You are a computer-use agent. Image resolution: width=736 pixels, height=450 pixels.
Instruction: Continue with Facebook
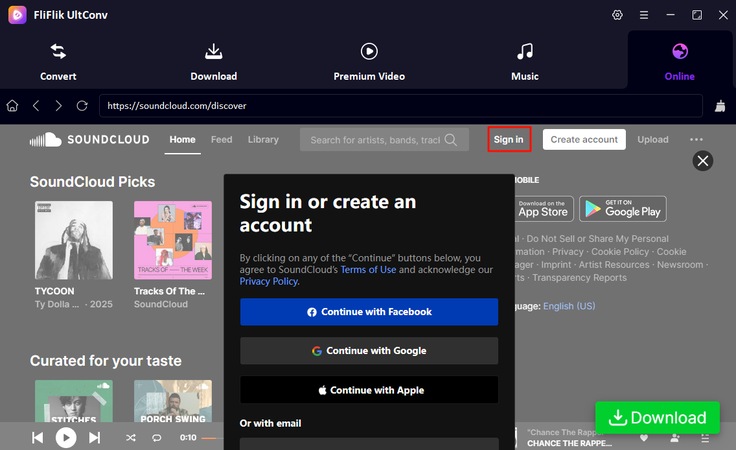(x=369, y=312)
